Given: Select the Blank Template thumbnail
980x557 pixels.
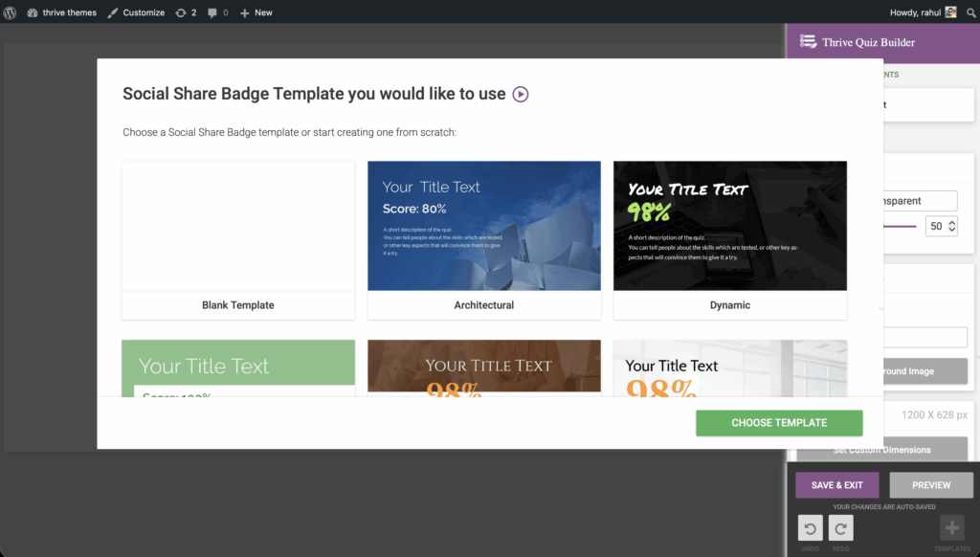Looking at the screenshot, I should tap(238, 227).
